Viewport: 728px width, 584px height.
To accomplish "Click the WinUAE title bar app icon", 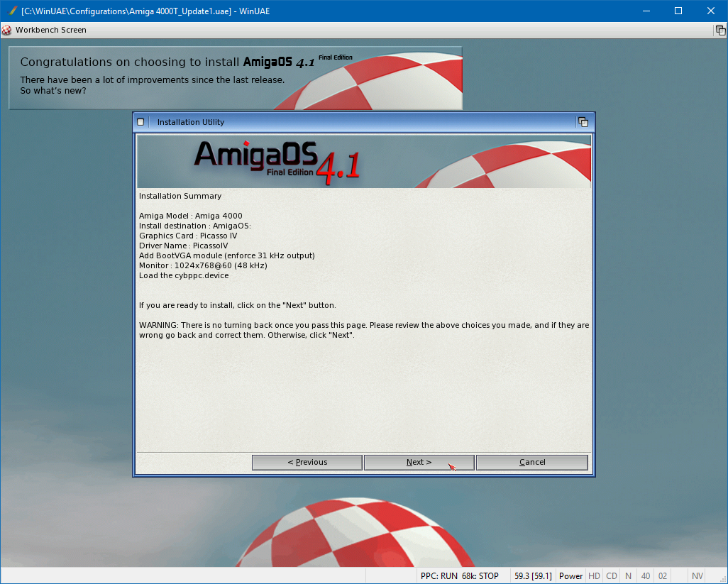I will click(11, 11).
